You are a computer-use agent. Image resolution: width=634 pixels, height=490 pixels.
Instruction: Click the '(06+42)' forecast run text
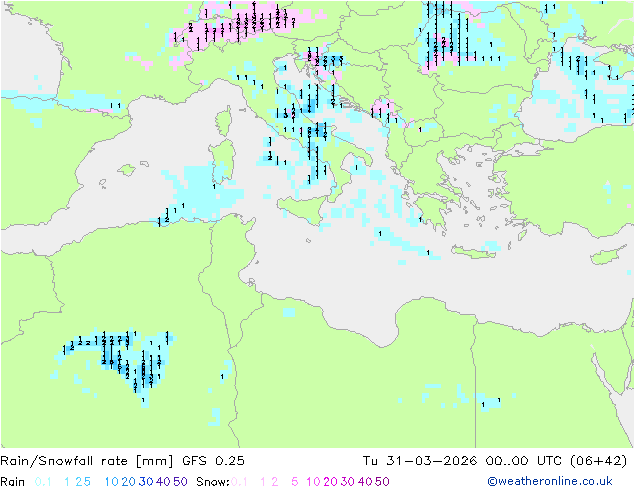599,461
